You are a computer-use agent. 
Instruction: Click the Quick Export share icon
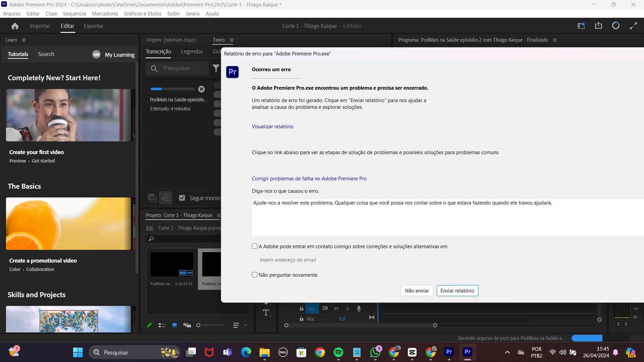pyautogui.click(x=598, y=26)
